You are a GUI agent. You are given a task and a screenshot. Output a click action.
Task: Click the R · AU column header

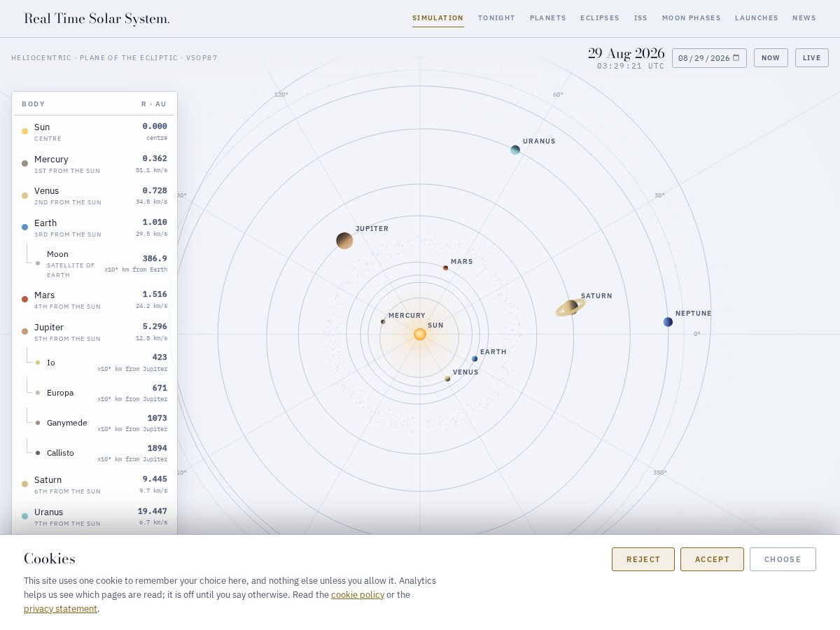pyautogui.click(x=154, y=104)
